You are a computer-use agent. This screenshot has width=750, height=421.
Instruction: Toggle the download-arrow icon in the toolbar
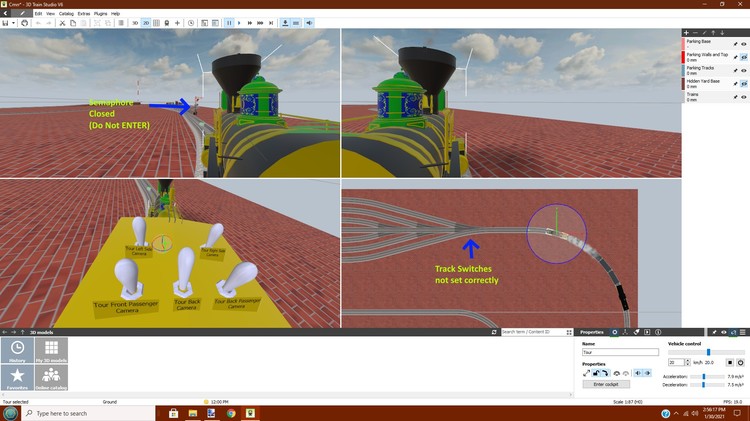[x=285, y=23]
